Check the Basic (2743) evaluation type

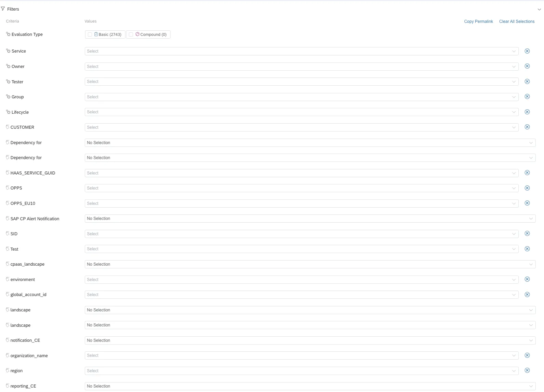click(x=90, y=34)
